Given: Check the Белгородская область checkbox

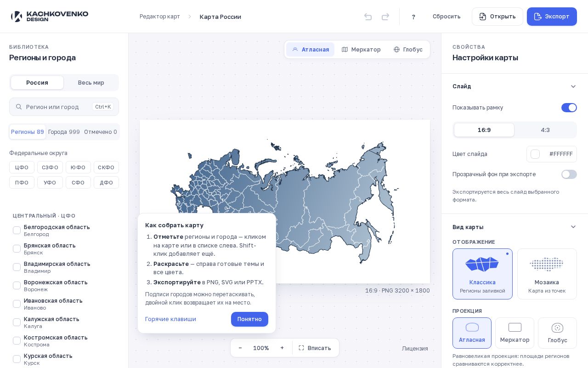Looking at the screenshot, I should coord(17,230).
